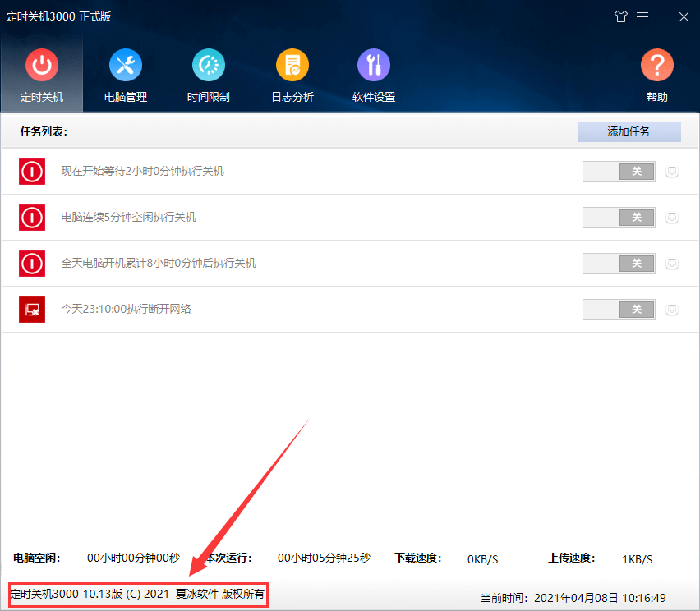Click the 任务列表 heading

tap(44, 131)
